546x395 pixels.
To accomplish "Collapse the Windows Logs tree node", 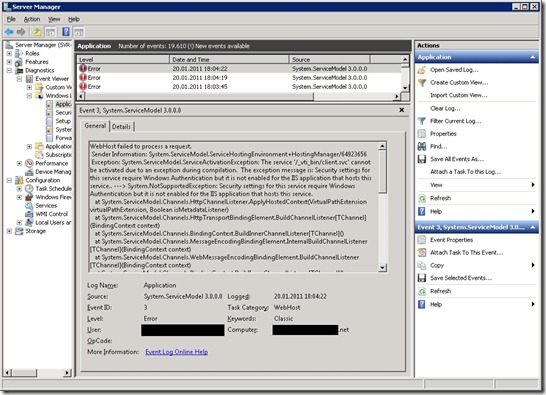I will 30,95.
